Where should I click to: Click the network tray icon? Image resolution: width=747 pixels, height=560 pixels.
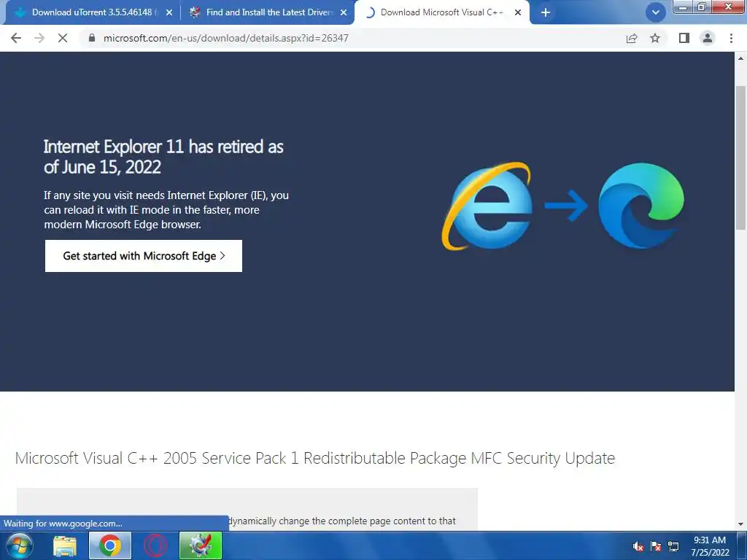673,546
